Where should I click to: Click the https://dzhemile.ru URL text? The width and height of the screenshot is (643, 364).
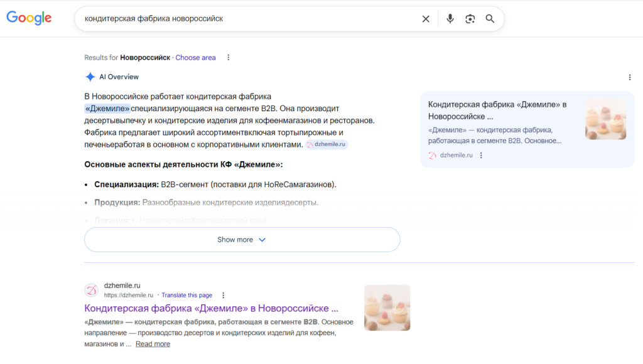(x=128, y=295)
